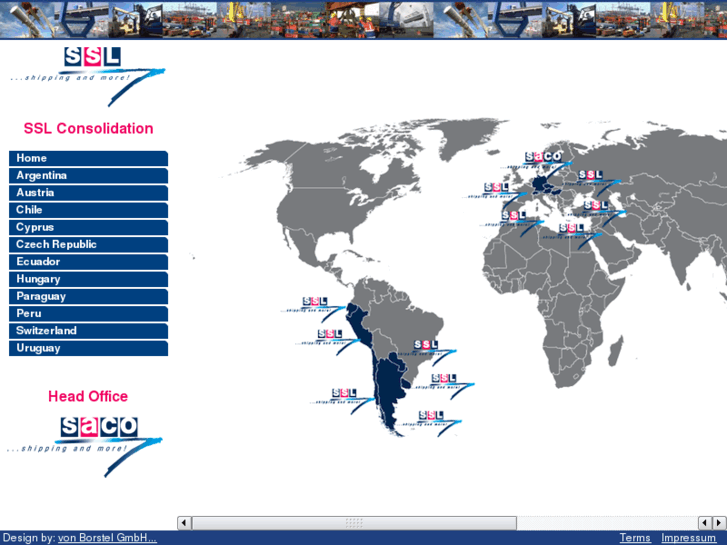Open the Austria page
Image resolution: width=727 pixels, height=545 pixels.
(88, 192)
